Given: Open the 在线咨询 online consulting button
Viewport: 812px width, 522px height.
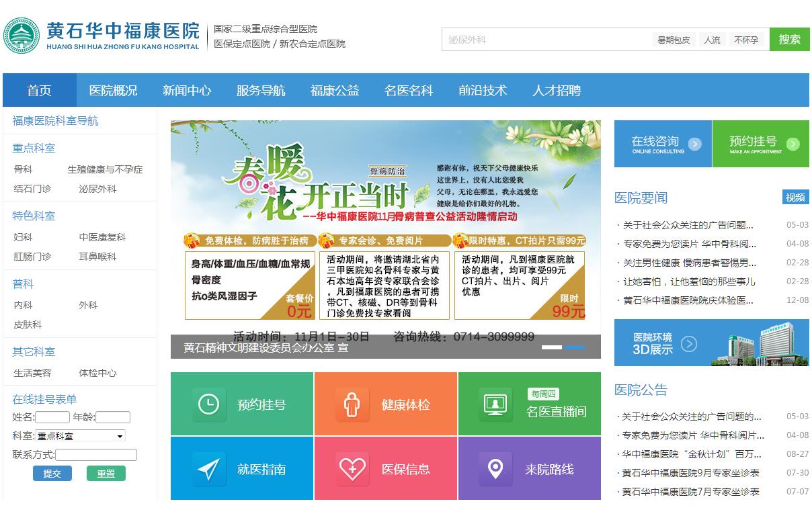Looking at the screenshot, I should [662, 144].
